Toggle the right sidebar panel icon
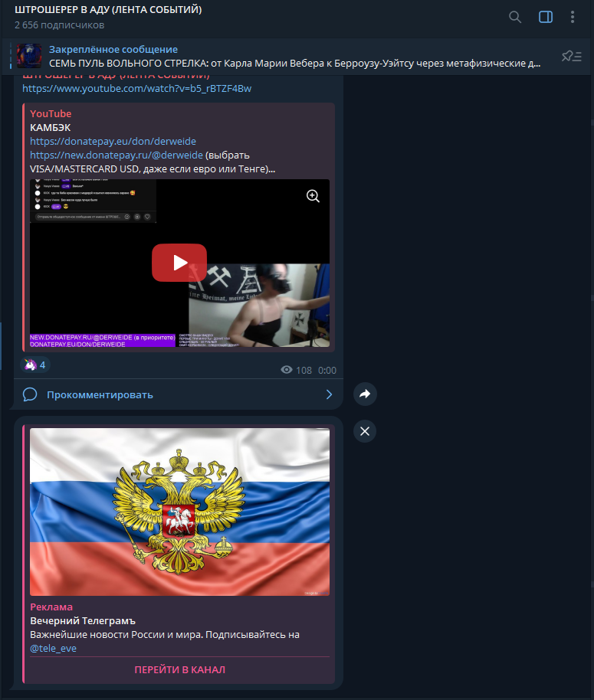The height and width of the screenshot is (700, 594). coord(546,17)
